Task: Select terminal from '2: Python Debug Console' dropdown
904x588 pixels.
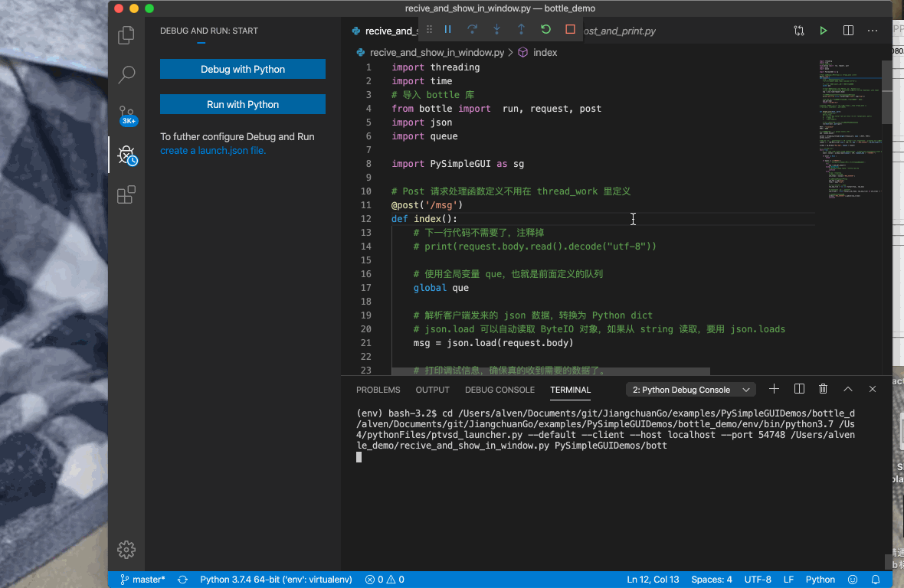Action: [x=691, y=390]
